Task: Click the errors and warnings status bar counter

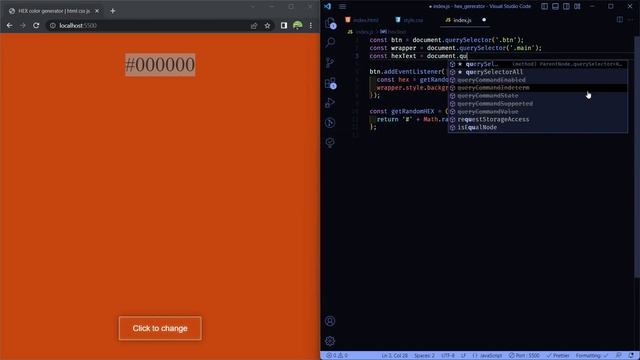Action: (x=337, y=356)
